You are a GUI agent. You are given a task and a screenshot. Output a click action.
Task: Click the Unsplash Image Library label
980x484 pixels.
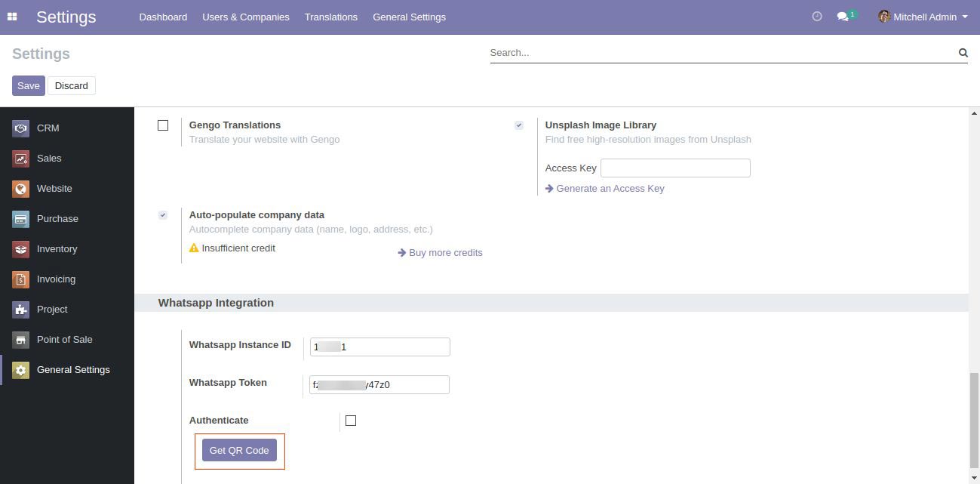tap(601, 125)
